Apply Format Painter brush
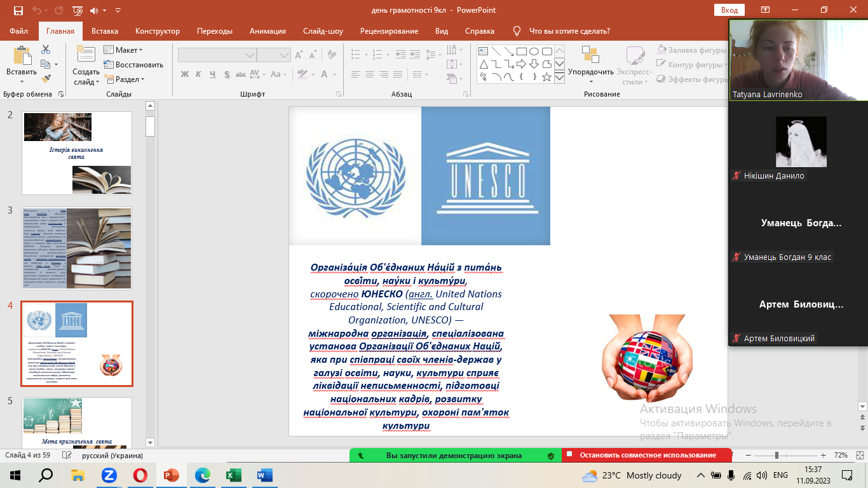868x488 pixels. 46,79
